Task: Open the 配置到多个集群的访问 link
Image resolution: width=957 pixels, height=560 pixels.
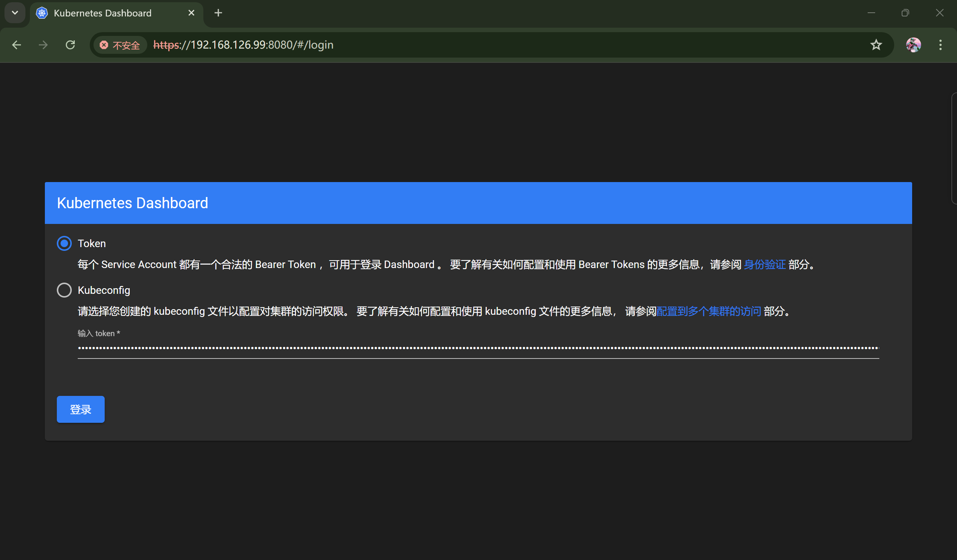Action: [x=709, y=311]
